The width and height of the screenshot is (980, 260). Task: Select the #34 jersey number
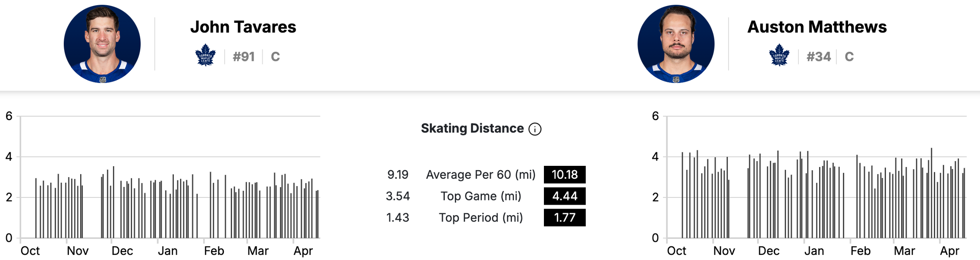coord(818,57)
